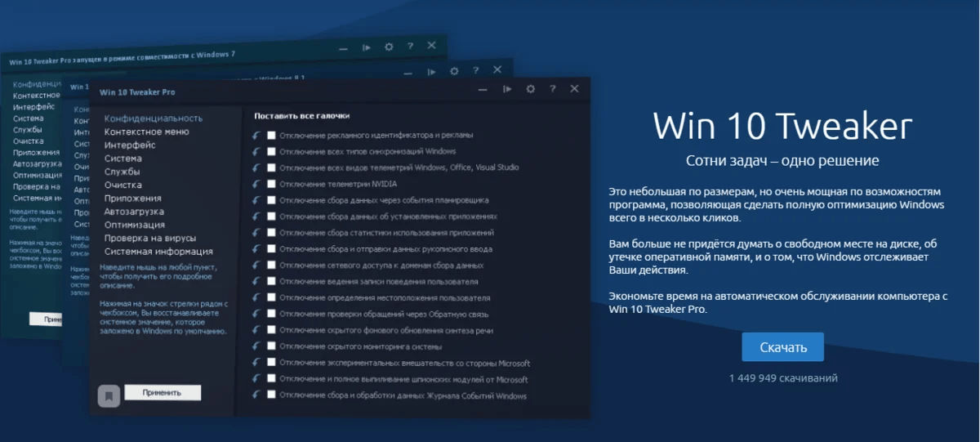
Task: Click restore arrow beside определения местоположения option
Action: (257, 298)
